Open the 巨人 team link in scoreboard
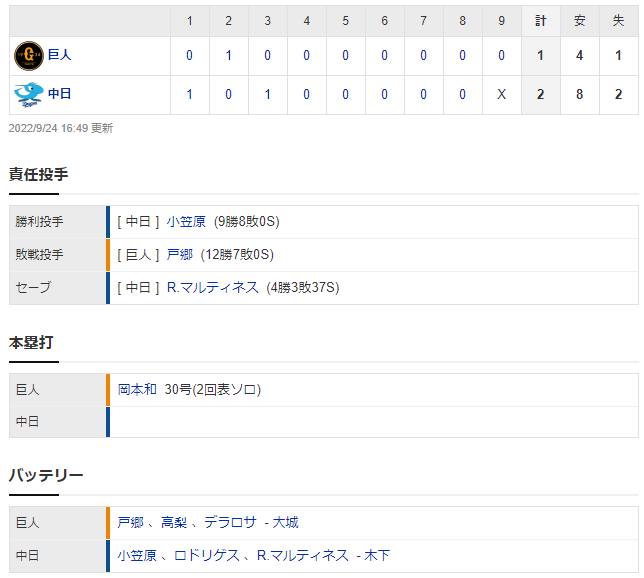Screen dimensions: 644x578 60,55
